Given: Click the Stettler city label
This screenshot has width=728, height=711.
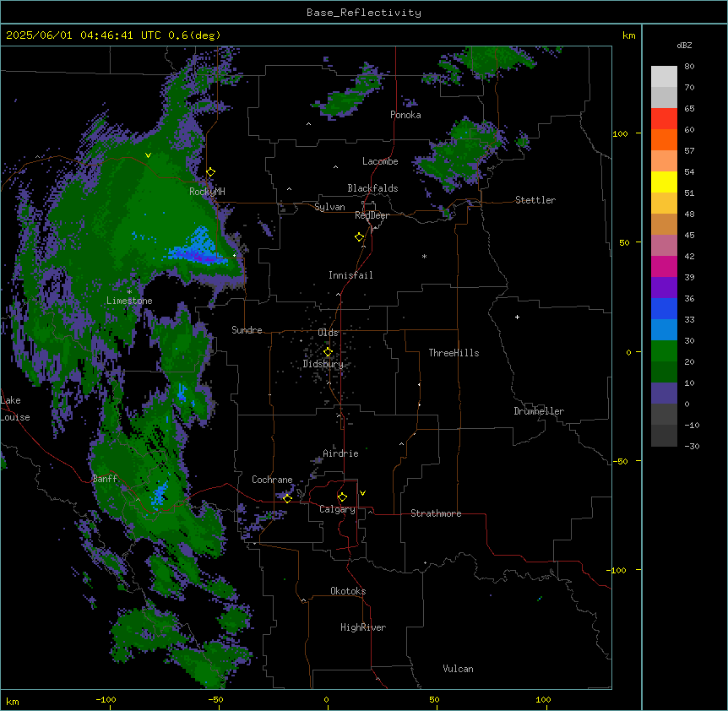Looking at the screenshot, I should tap(535, 200).
